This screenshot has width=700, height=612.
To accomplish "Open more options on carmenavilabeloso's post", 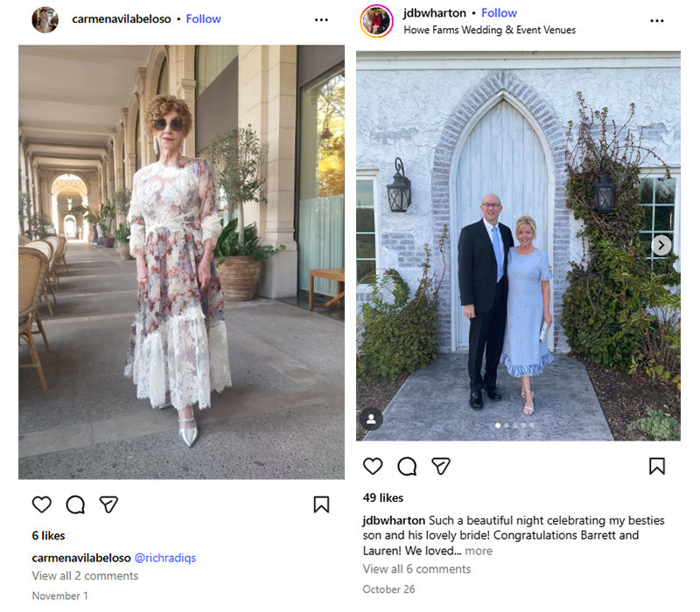I will point(321,19).
